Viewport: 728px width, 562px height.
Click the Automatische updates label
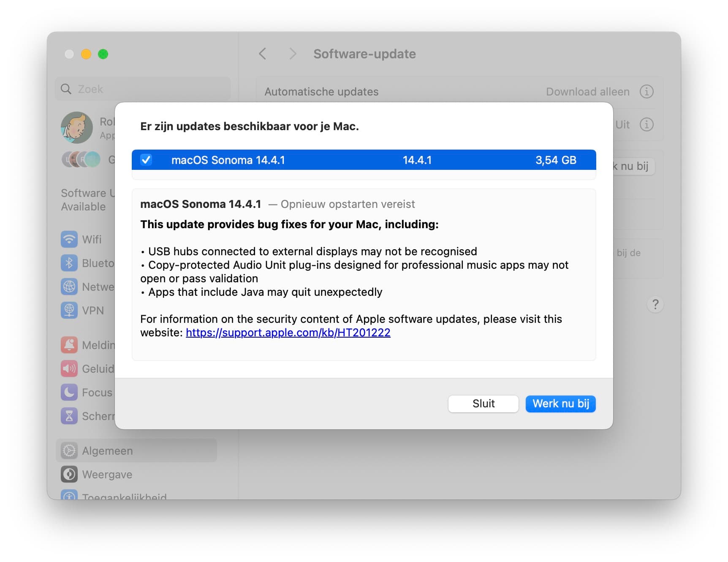(321, 92)
